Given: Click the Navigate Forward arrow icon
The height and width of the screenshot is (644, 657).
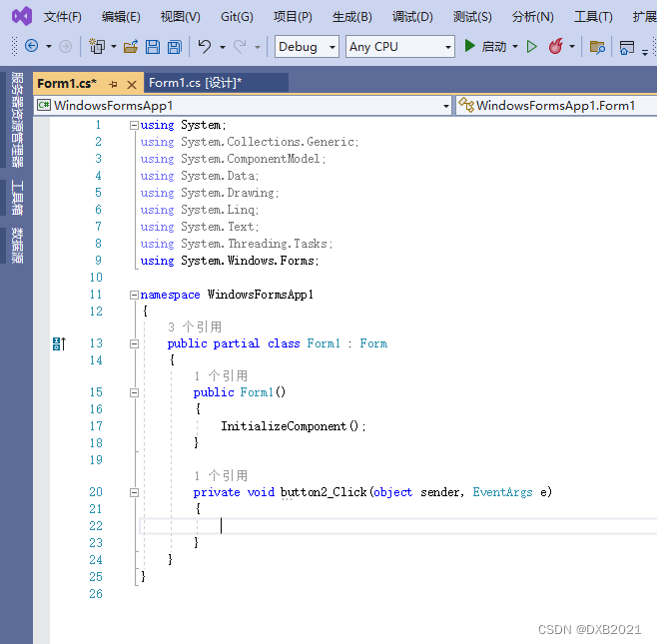Looking at the screenshot, I should click(x=65, y=46).
